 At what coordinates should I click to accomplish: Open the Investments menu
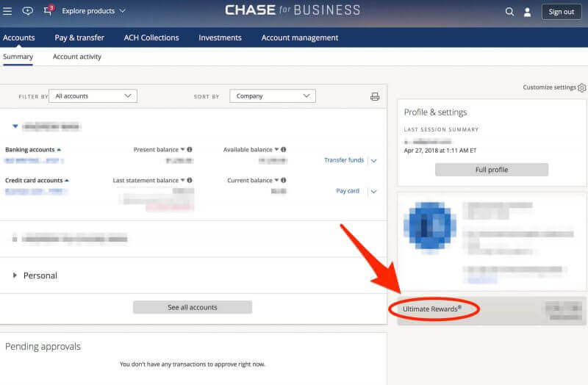[220, 37]
